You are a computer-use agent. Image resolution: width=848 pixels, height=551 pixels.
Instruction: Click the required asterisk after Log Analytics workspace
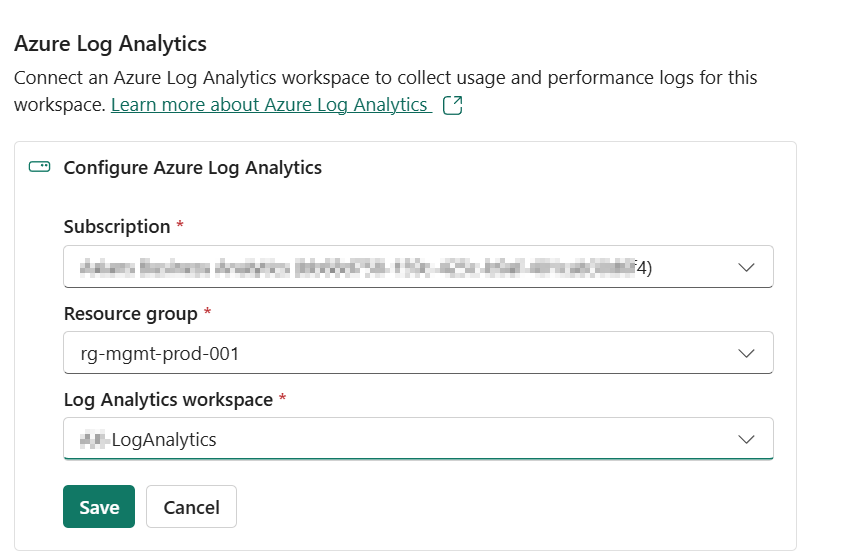tap(283, 399)
